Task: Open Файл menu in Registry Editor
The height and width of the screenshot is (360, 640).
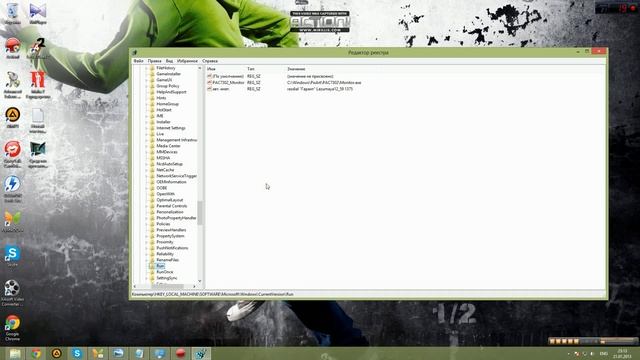Action: tap(138, 61)
